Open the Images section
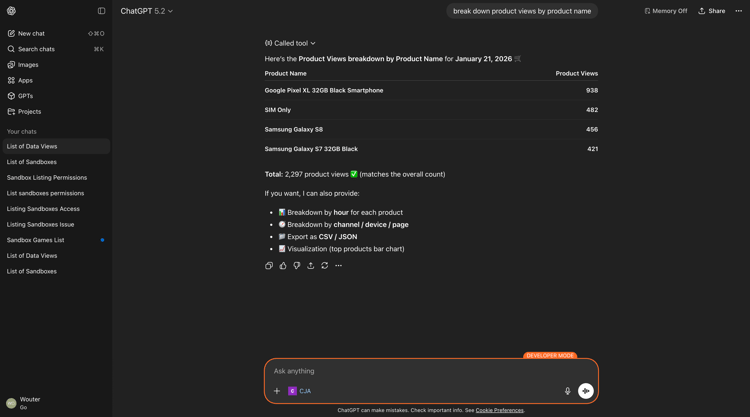The width and height of the screenshot is (750, 417). point(56,65)
